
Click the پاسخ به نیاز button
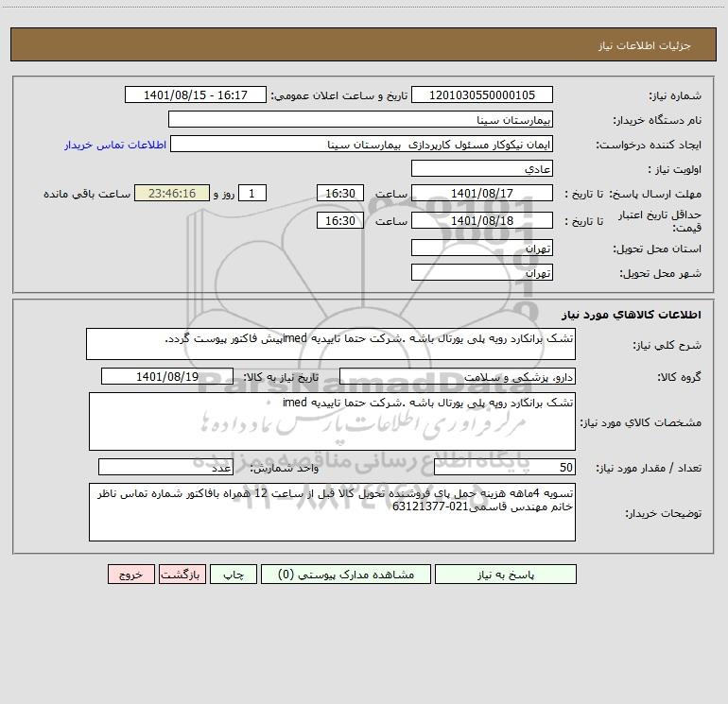(x=505, y=574)
